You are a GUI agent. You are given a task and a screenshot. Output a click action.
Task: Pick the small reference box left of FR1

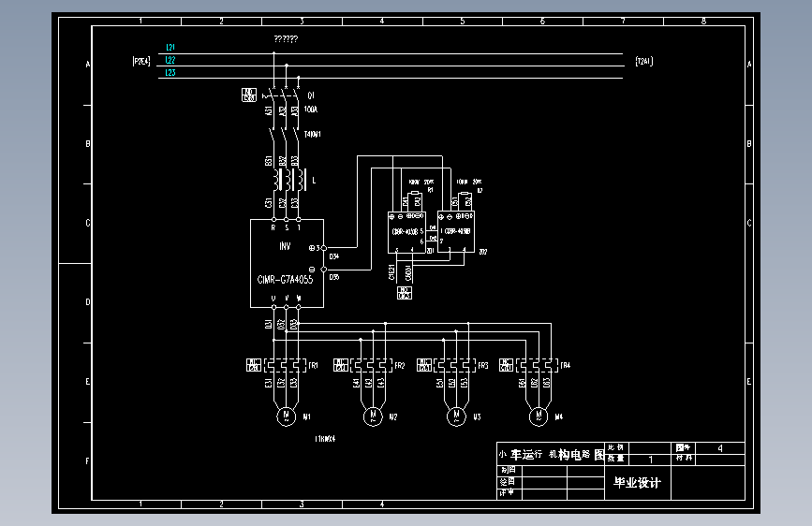click(x=253, y=365)
